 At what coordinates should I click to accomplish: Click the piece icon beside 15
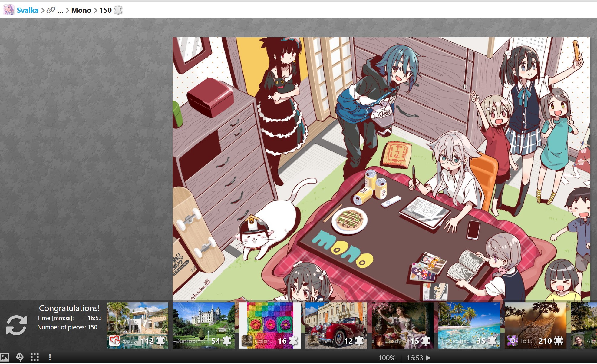pyautogui.click(x=426, y=341)
